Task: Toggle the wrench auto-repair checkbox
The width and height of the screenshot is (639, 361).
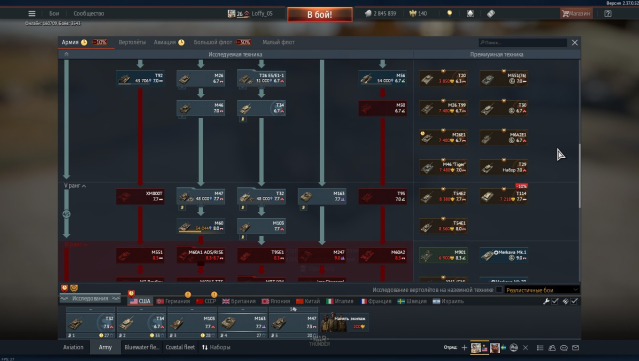Action: (x=555, y=301)
